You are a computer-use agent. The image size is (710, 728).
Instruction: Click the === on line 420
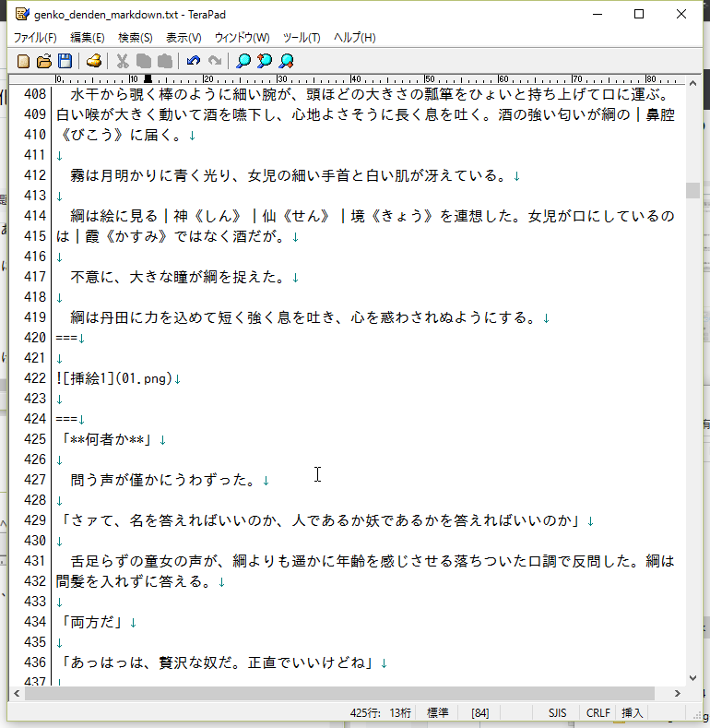pos(66,338)
